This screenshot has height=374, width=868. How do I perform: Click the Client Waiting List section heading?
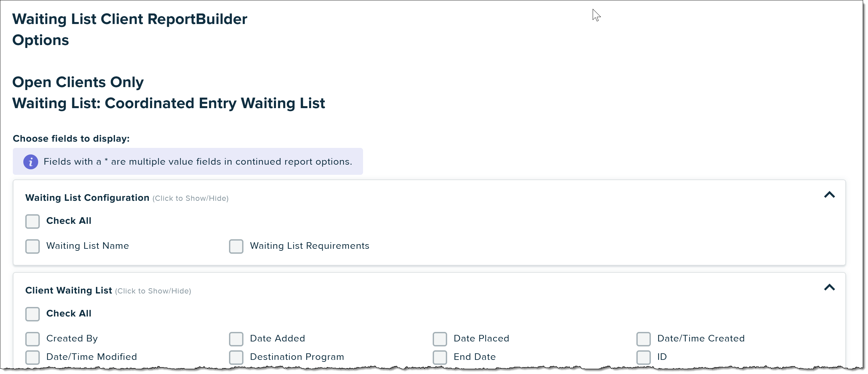69,291
